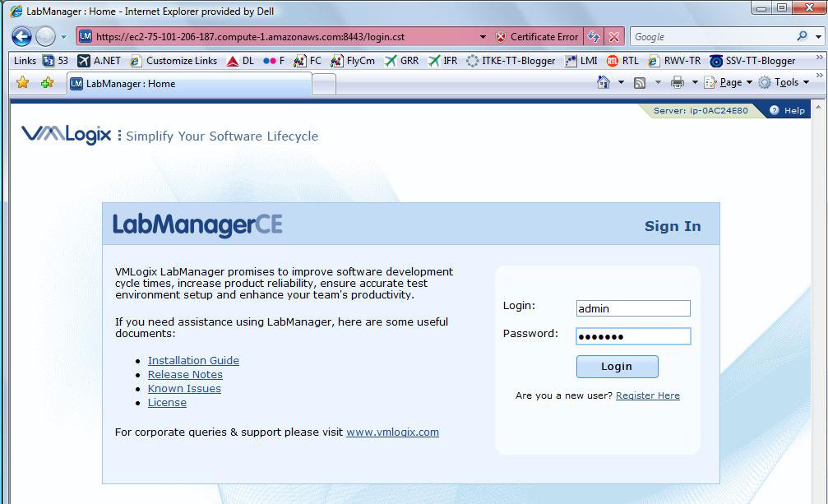The width and height of the screenshot is (828, 504).
Task: Open the Certificate Error security report
Action: (537, 37)
